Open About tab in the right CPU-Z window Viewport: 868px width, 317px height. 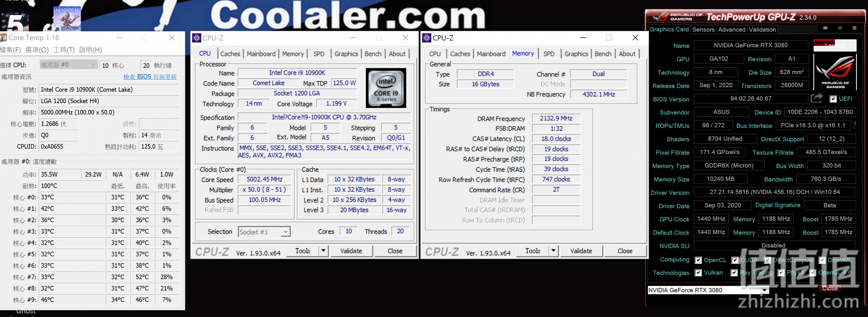pos(627,54)
